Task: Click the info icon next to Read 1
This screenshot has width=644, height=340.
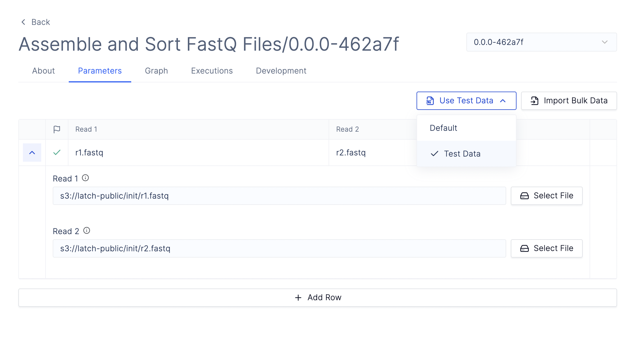Action: point(85,178)
